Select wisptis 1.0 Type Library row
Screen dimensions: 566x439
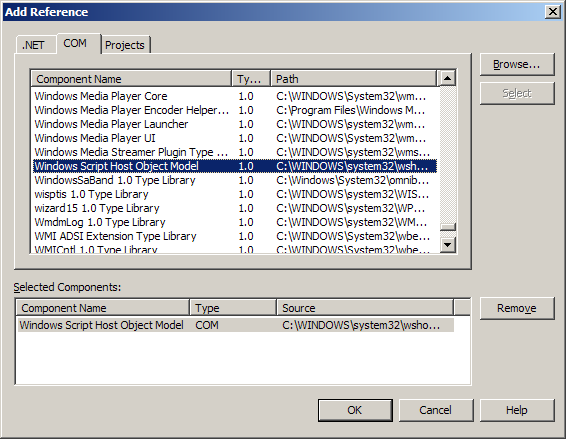click(235, 194)
